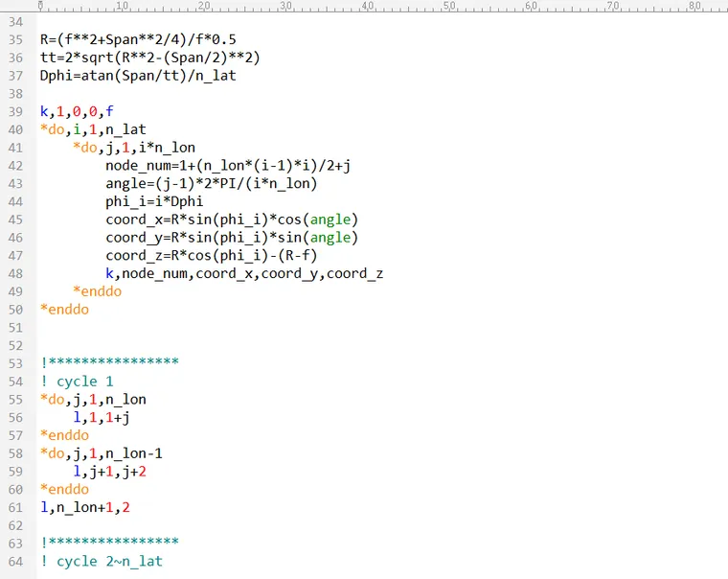This screenshot has width=728, height=579.
Task: Click the line tt=2*sqrt(R**2-(Span/2)**2)
Action: 150,58
